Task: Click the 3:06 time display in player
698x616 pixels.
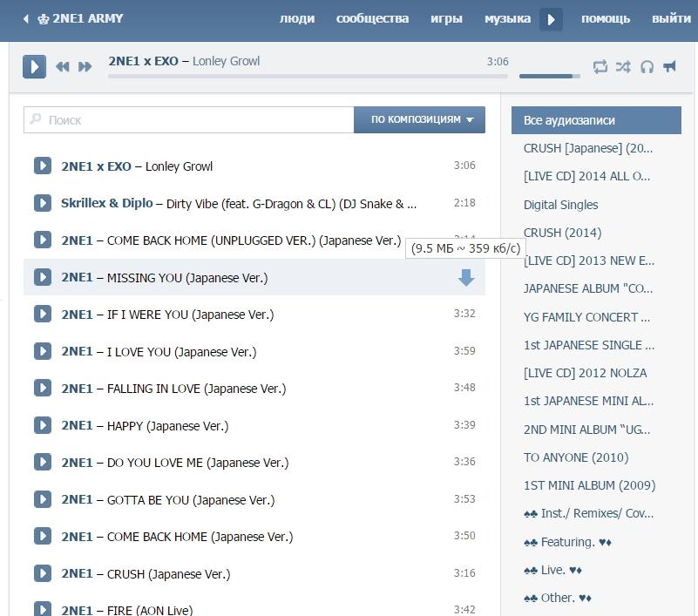Action: pyautogui.click(x=498, y=61)
